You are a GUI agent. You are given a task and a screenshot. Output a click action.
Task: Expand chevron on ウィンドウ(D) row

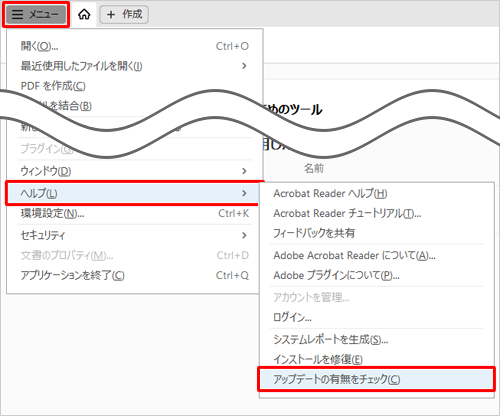point(244,171)
